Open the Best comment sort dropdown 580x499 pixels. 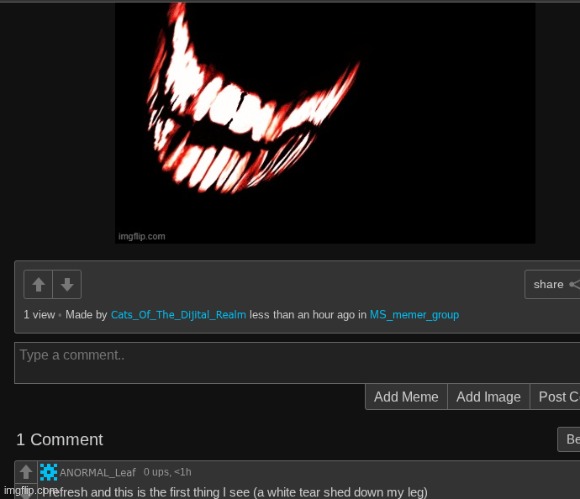point(569,439)
